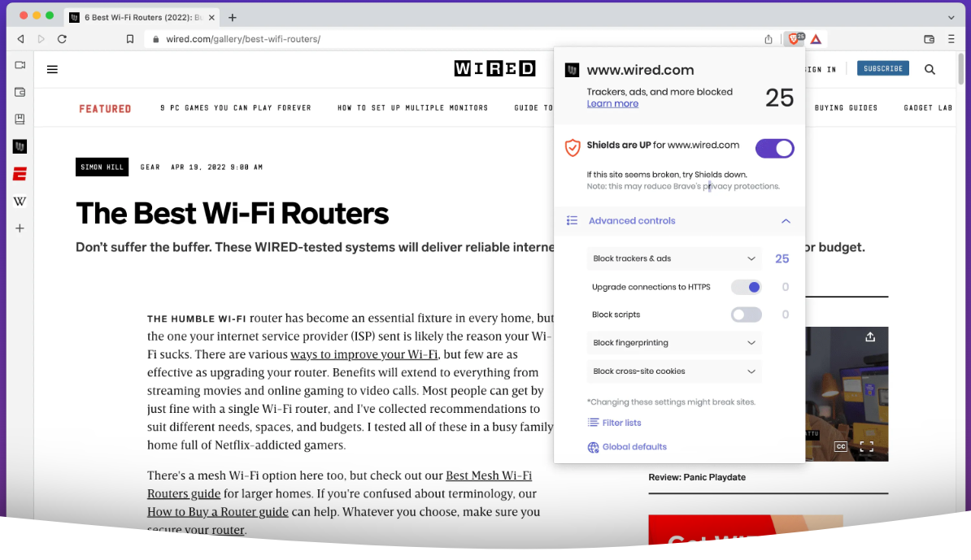
Task: Click the Subscribe button
Action: pos(883,69)
